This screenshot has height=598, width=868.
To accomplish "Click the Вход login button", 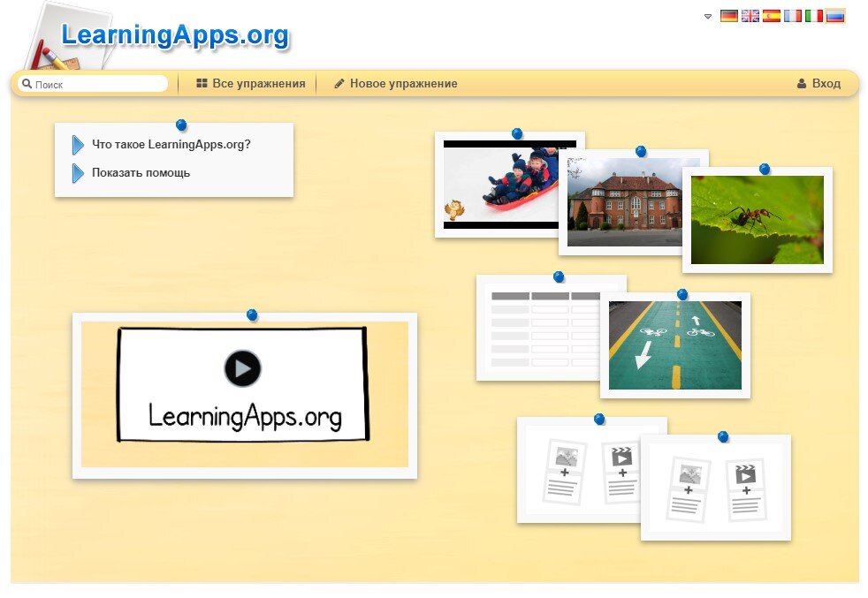I will 819,84.
